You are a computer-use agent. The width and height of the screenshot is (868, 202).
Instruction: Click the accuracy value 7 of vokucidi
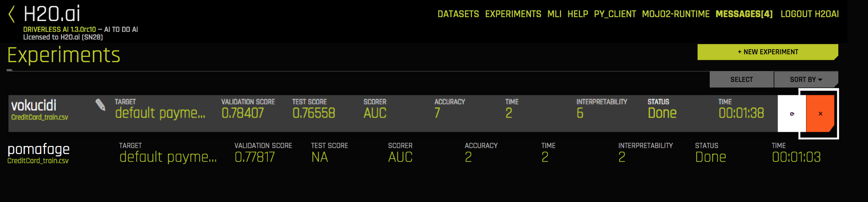[437, 113]
